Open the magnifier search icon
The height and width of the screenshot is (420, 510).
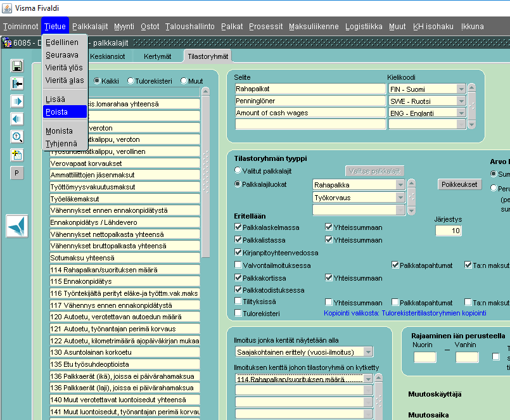[x=17, y=137]
